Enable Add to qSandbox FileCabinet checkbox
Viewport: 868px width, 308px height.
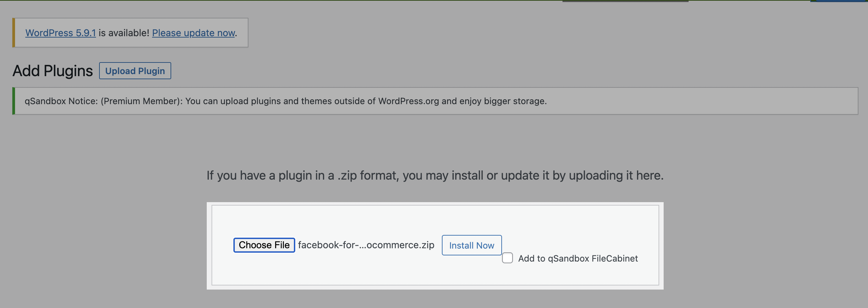click(507, 258)
